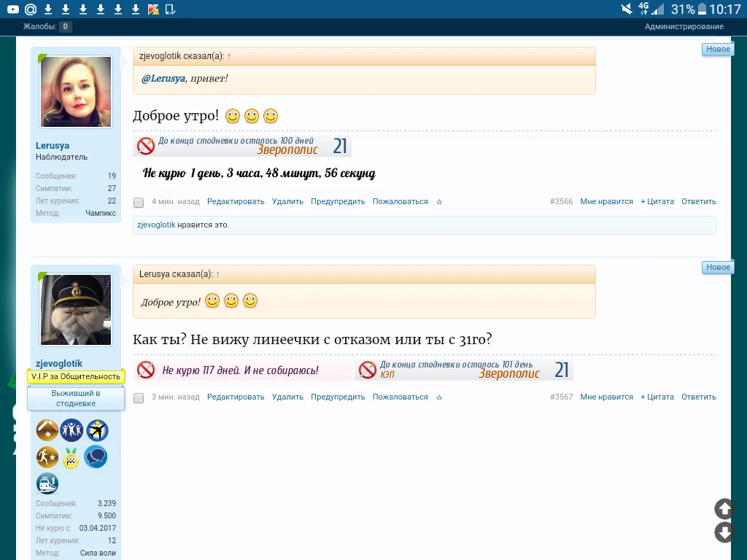Open the Администрирование menu

684,26
